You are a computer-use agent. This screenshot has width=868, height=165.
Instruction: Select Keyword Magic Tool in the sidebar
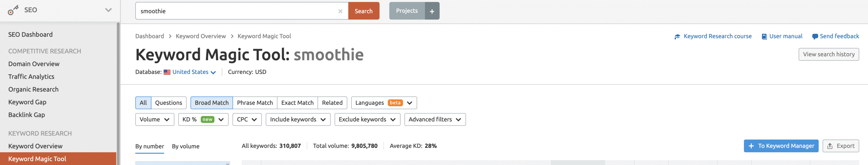pos(58,159)
